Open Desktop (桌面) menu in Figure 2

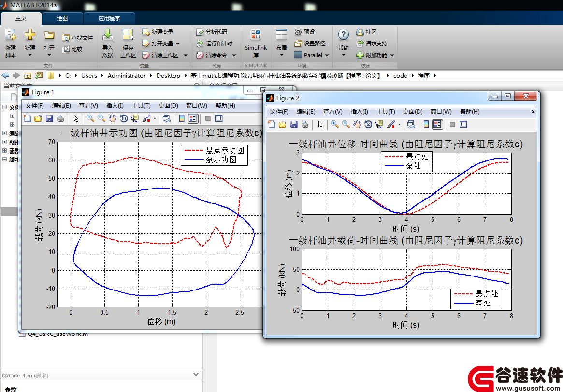pos(413,111)
